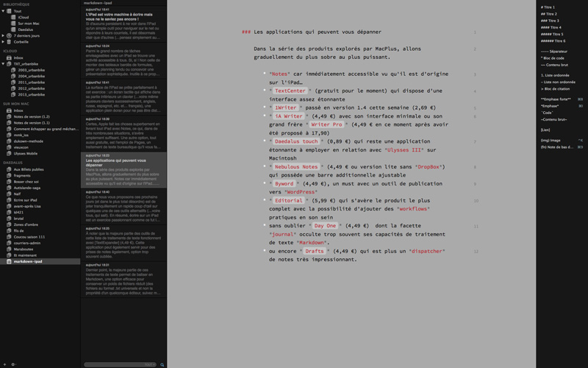Image resolution: width=588 pixels, height=368 pixels.
Task: Open the TOUT search scope dropdown
Action: (x=150, y=364)
